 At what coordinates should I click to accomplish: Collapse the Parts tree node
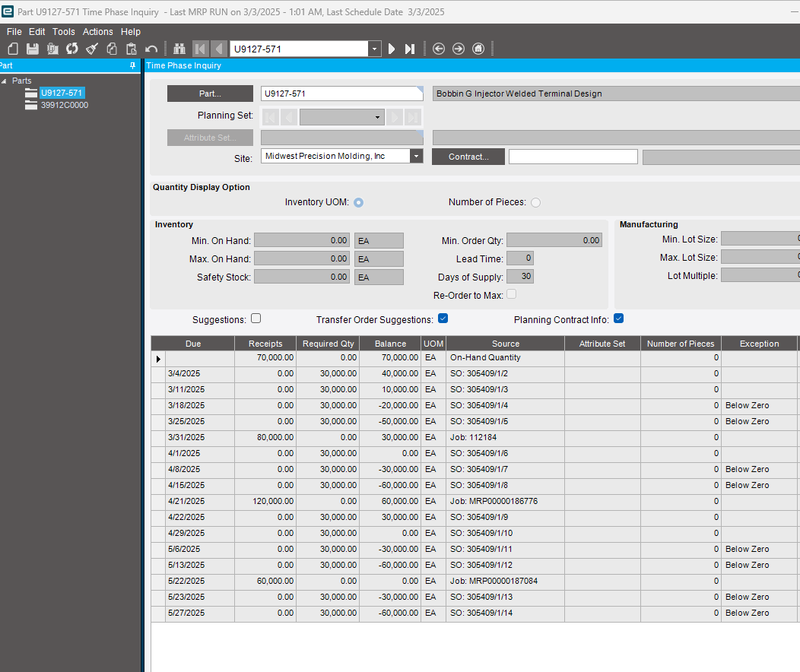4,81
